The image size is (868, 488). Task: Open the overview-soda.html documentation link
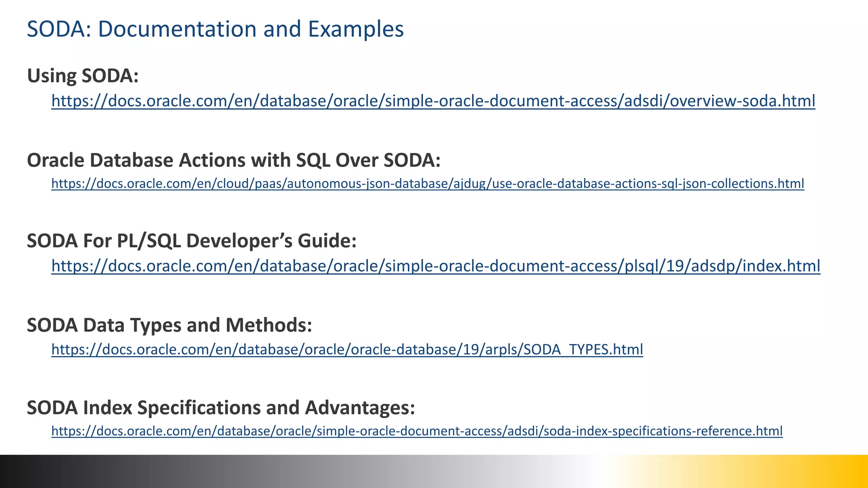coord(433,101)
